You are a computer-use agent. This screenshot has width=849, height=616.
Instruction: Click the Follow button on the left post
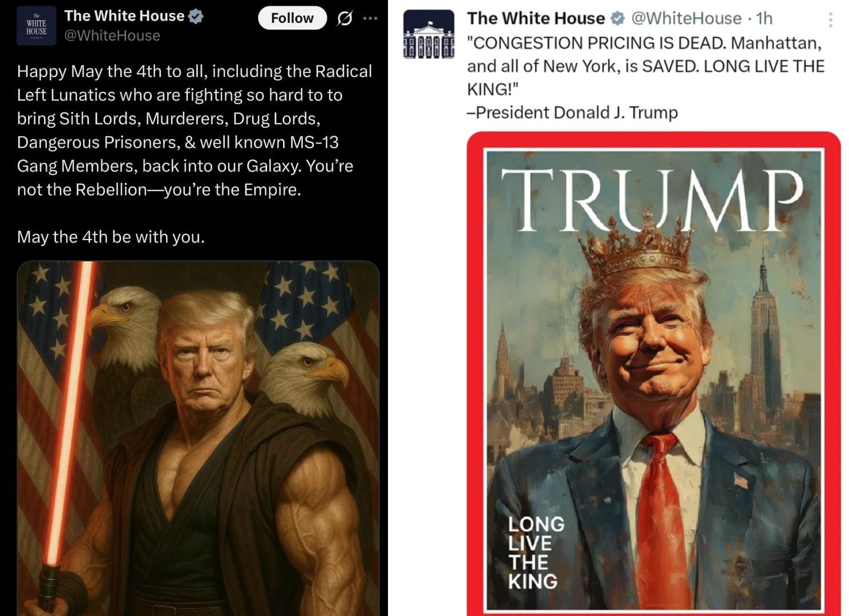tap(292, 18)
